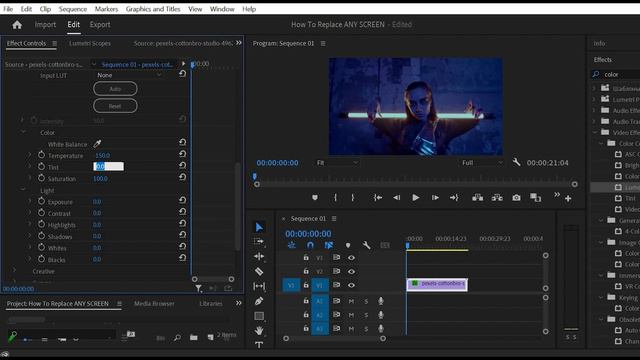Go to In point
Screen dimensions: 640x360
pos(378,198)
